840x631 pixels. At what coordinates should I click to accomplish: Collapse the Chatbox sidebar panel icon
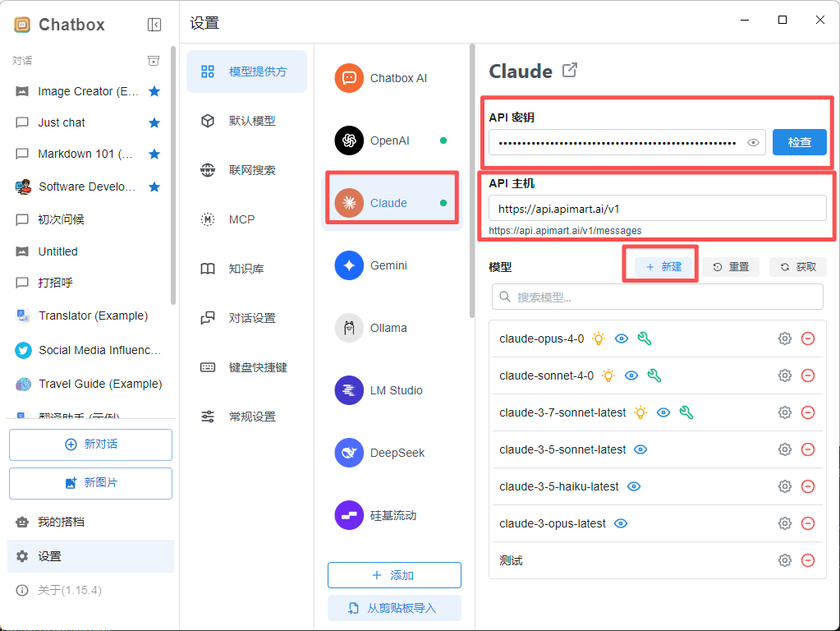point(154,25)
